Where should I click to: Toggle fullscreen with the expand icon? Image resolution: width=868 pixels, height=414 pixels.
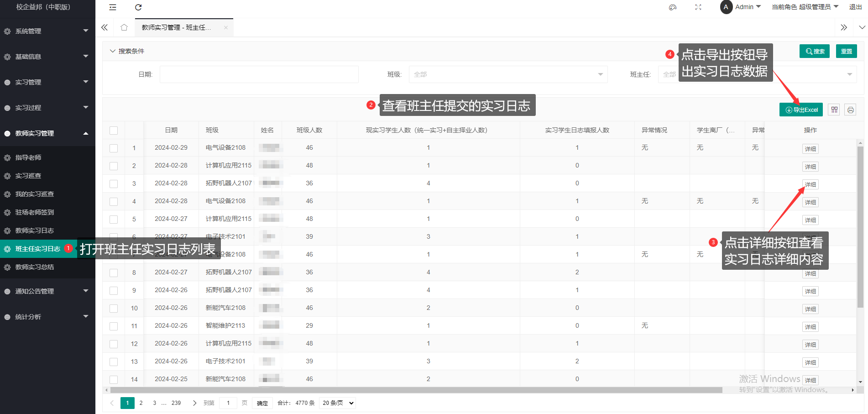click(x=698, y=7)
